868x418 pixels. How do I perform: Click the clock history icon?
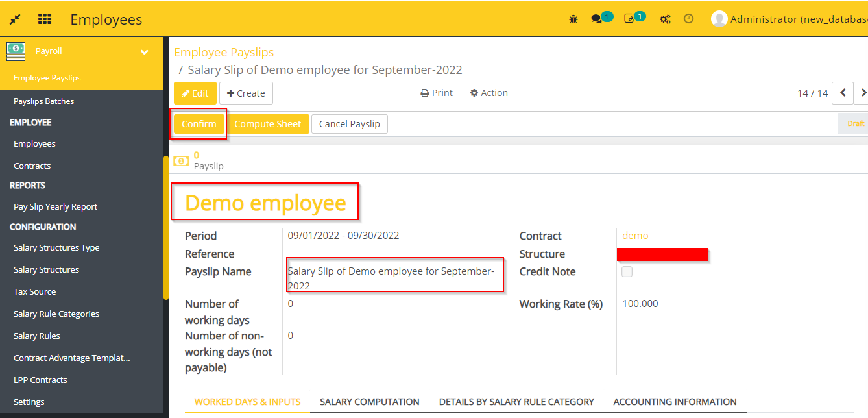pos(689,19)
